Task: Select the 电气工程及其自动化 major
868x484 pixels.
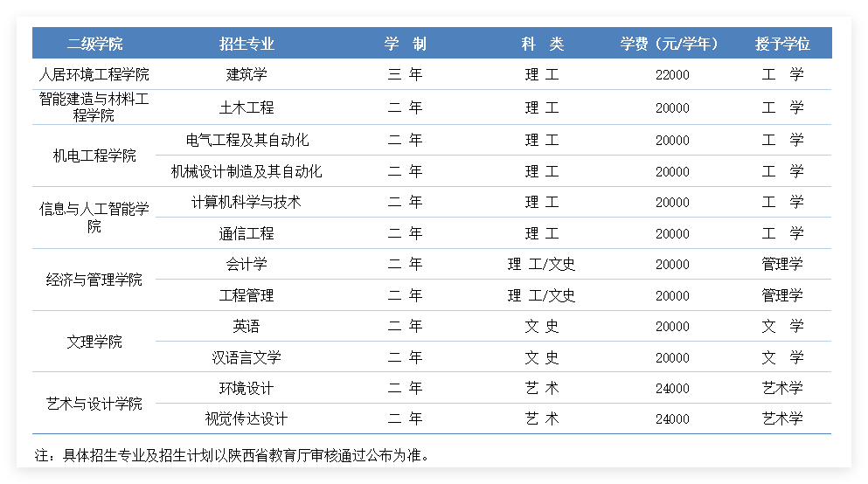Action: (247, 140)
